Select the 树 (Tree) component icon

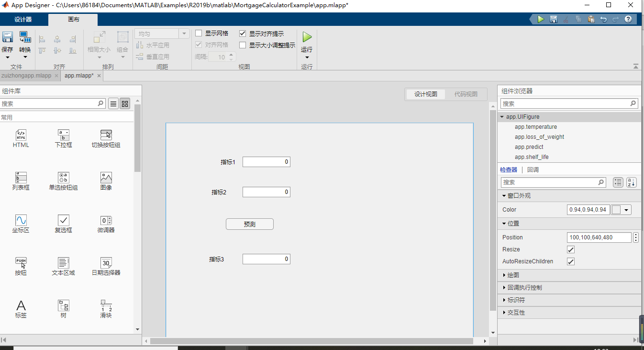tap(63, 309)
